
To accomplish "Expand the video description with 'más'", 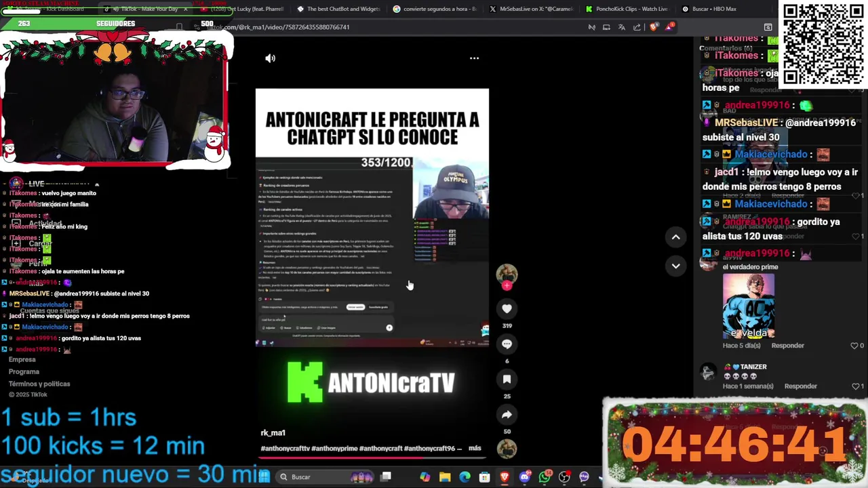I will (475, 448).
